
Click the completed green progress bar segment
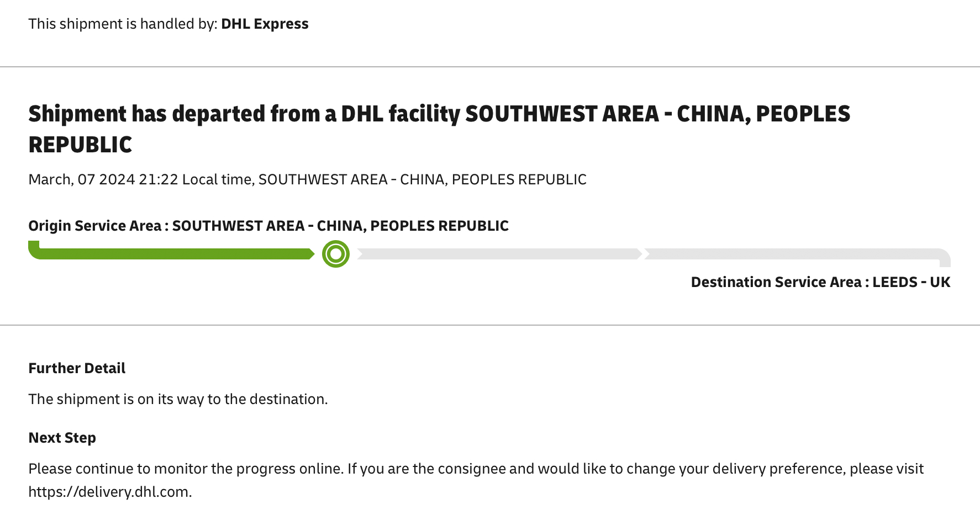(x=171, y=254)
